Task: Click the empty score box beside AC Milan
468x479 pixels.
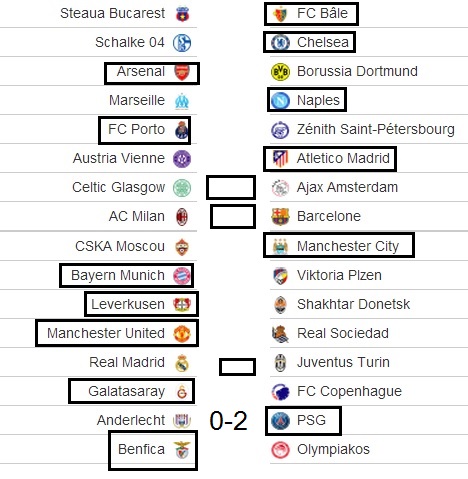Action: click(233, 217)
